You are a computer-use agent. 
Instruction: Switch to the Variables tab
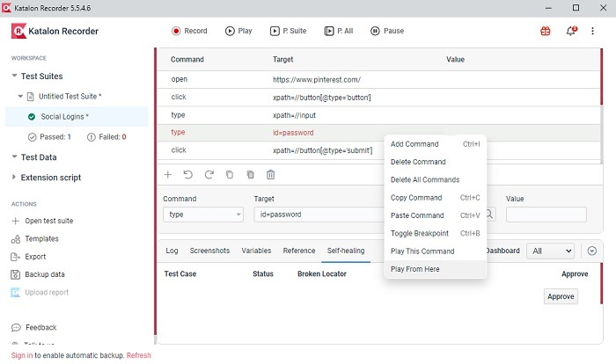256,251
